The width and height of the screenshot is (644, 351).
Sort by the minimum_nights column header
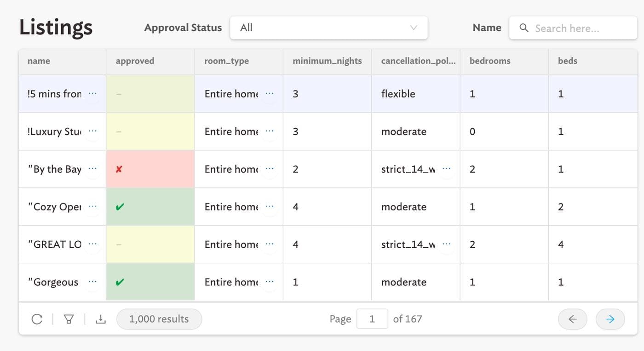(327, 61)
